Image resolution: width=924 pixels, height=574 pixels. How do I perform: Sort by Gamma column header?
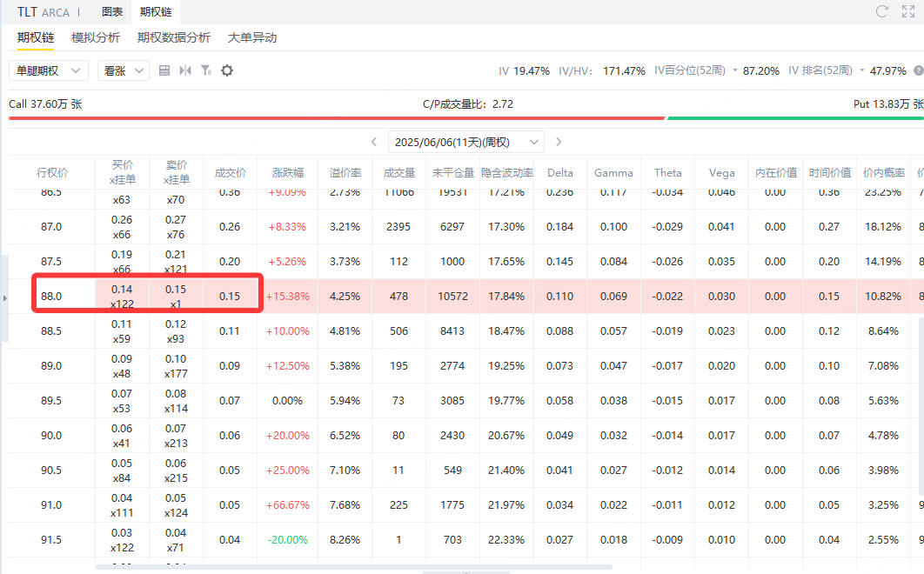pyautogui.click(x=613, y=173)
